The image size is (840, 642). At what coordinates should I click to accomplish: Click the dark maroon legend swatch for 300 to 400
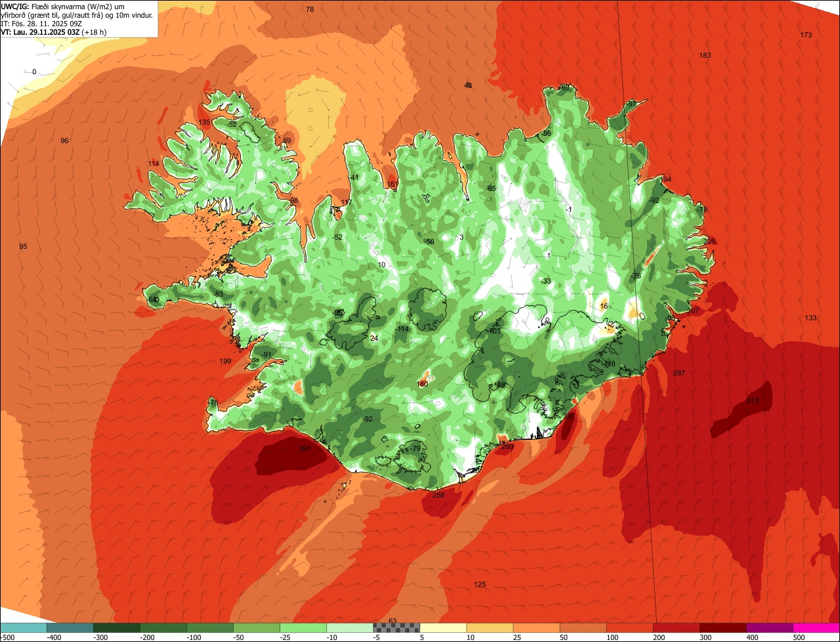point(723,628)
